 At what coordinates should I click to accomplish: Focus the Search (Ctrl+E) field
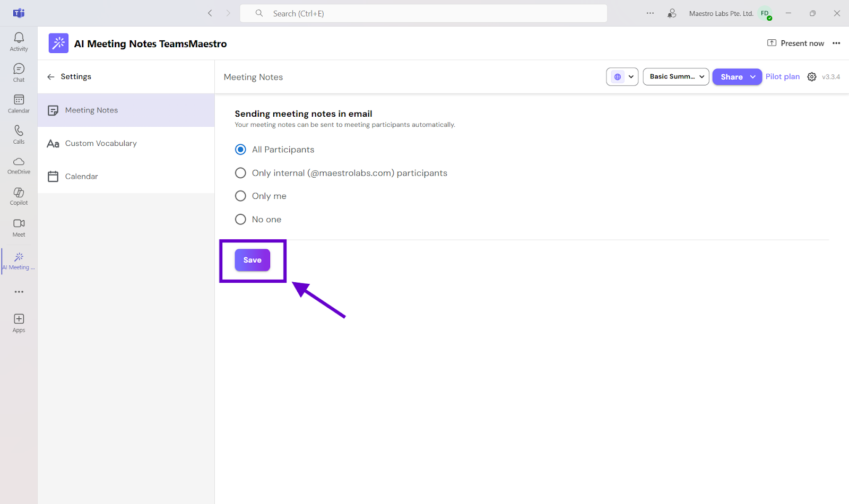423,13
